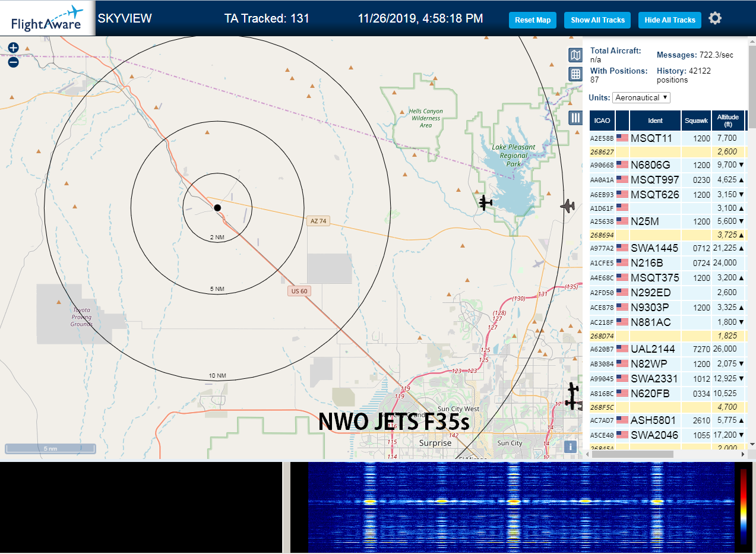Sort table by Squawk column
This screenshot has width=756, height=554.
pos(696,121)
